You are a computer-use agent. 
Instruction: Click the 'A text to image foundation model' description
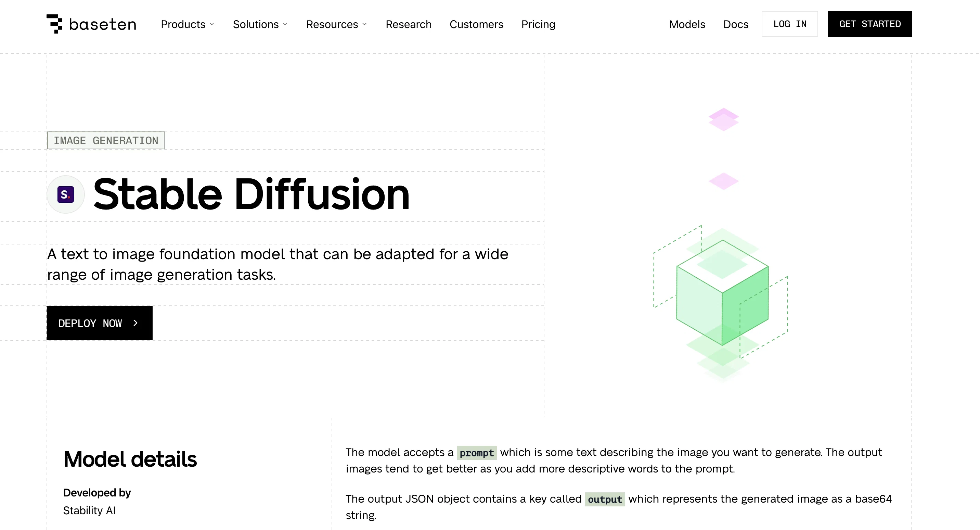278,264
